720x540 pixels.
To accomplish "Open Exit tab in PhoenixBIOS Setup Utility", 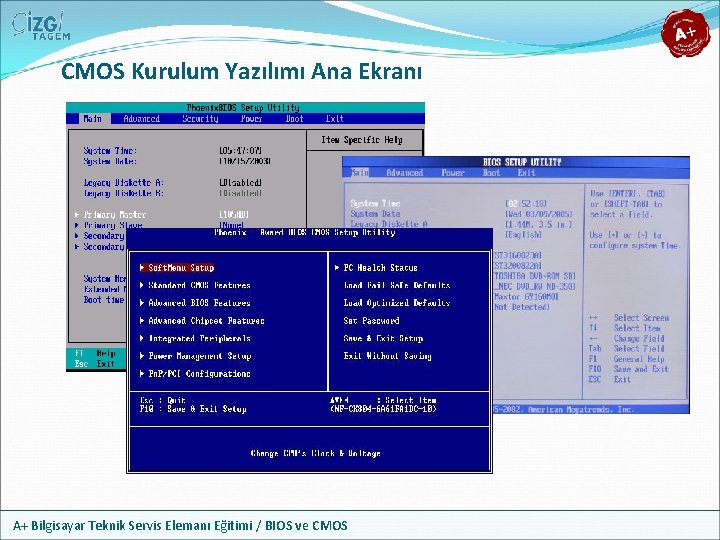I will pyautogui.click(x=334, y=119).
